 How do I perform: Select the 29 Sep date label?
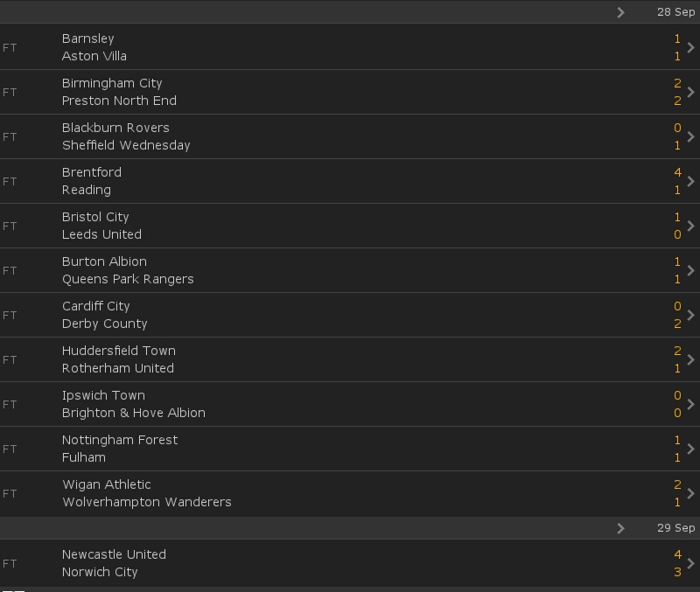[675, 528]
